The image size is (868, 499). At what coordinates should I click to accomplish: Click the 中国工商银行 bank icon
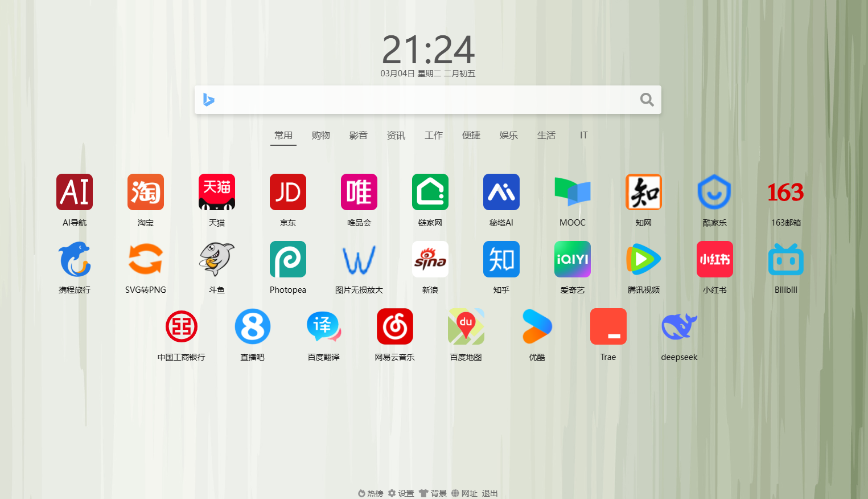click(182, 326)
